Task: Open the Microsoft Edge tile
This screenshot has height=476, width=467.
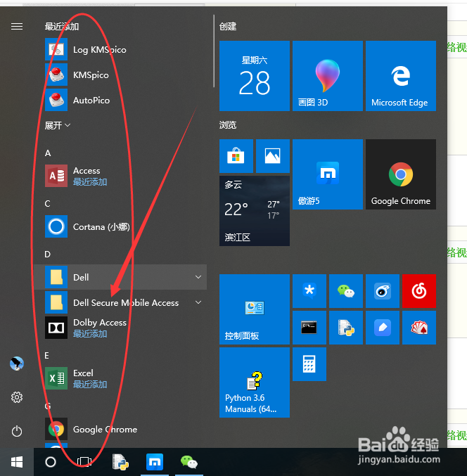Action: [x=401, y=76]
